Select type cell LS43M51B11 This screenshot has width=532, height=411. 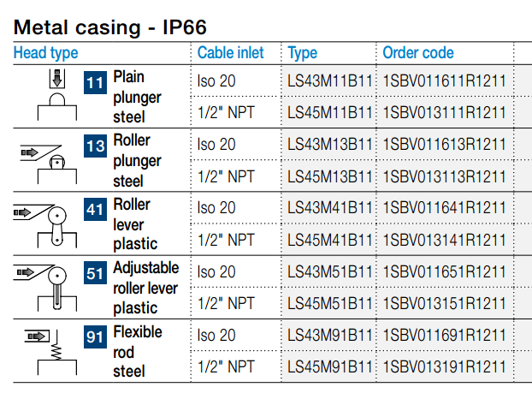tap(330, 271)
